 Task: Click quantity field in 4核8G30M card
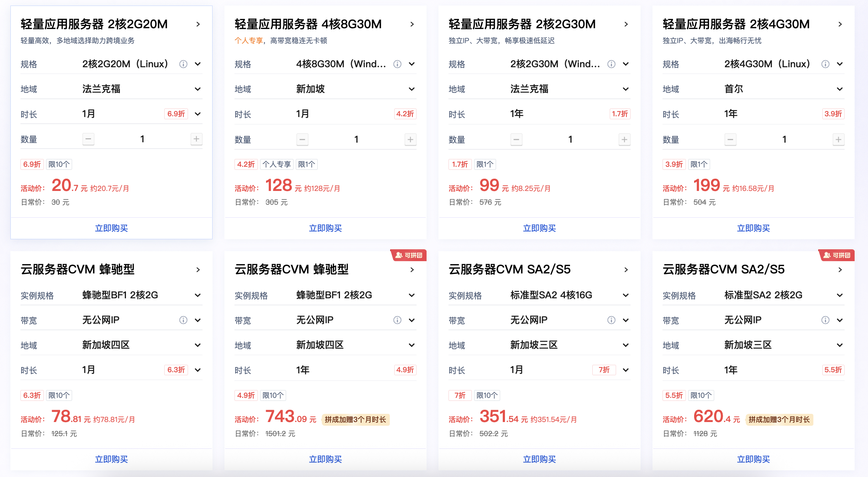[356, 139]
